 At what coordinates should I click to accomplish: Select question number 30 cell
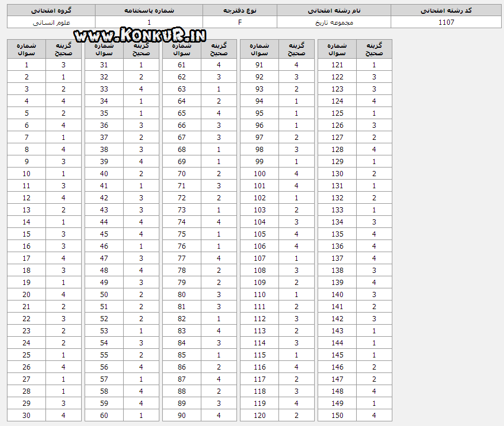tap(26, 415)
